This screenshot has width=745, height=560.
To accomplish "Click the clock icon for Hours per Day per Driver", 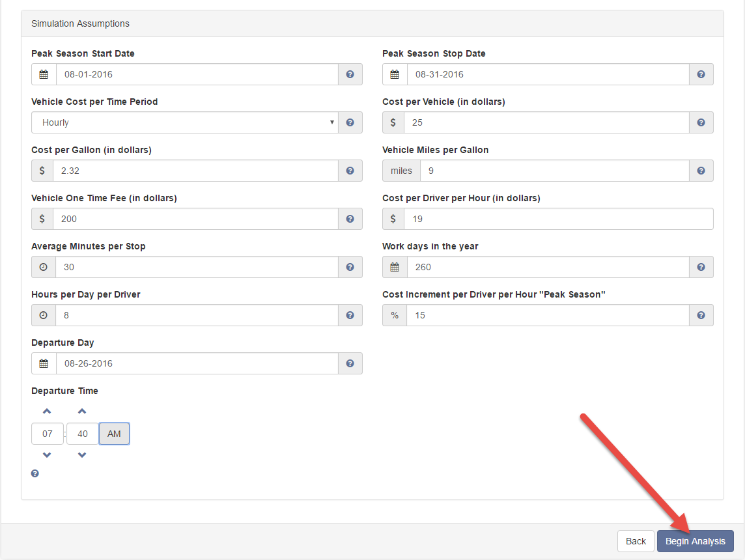I will pyautogui.click(x=42, y=315).
